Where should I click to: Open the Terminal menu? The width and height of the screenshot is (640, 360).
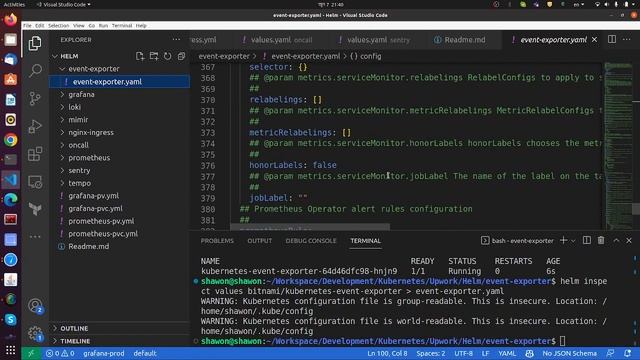click(x=122, y=25)
